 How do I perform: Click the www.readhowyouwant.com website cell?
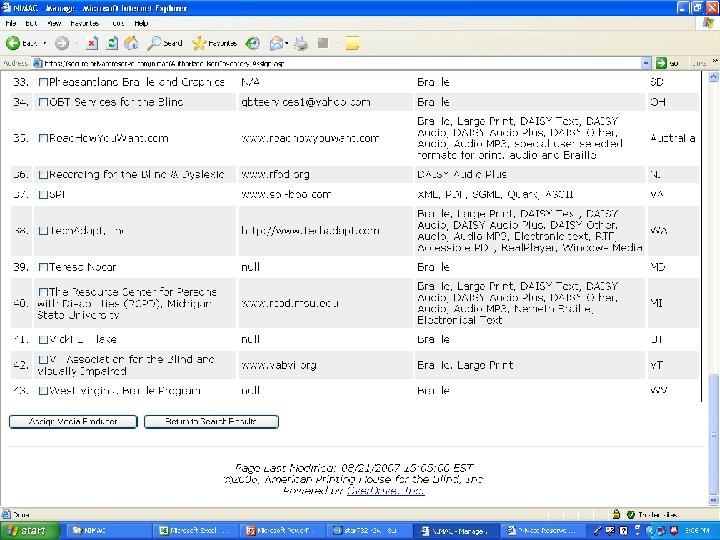point(326,138)
